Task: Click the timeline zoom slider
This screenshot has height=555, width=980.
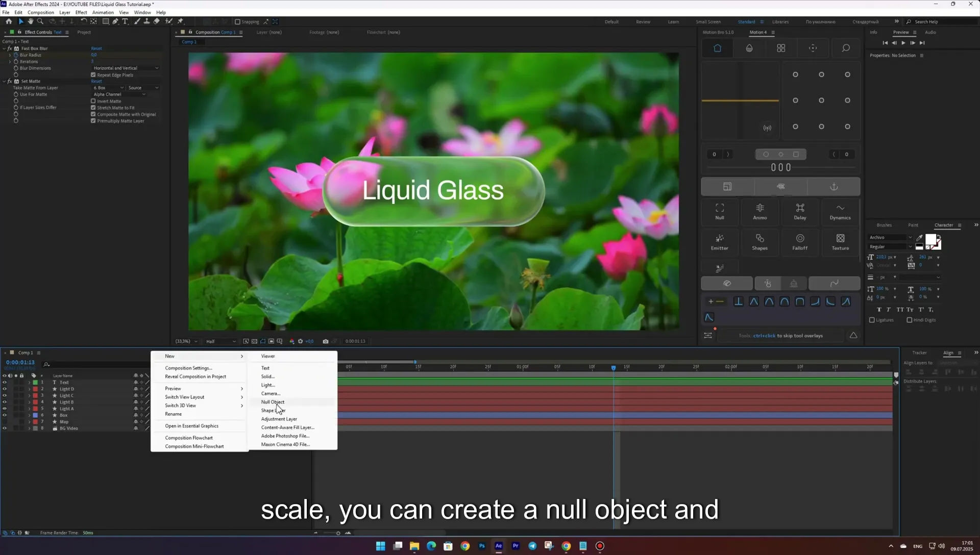Action: (338, 533)
